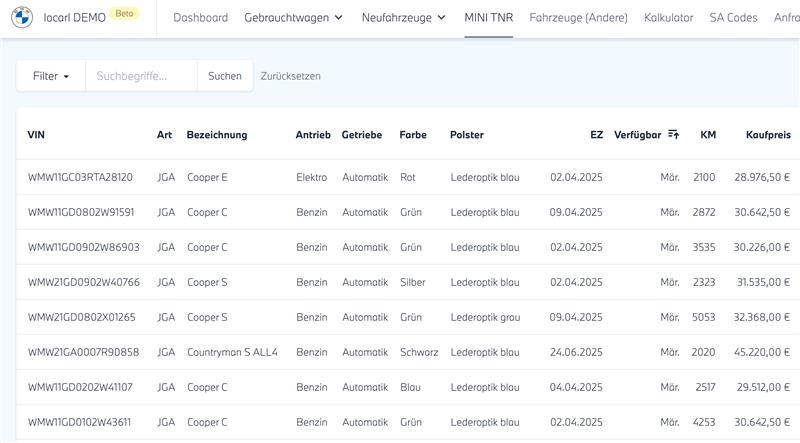
Task: Open the Dashboard page
Action: (200, 17)
